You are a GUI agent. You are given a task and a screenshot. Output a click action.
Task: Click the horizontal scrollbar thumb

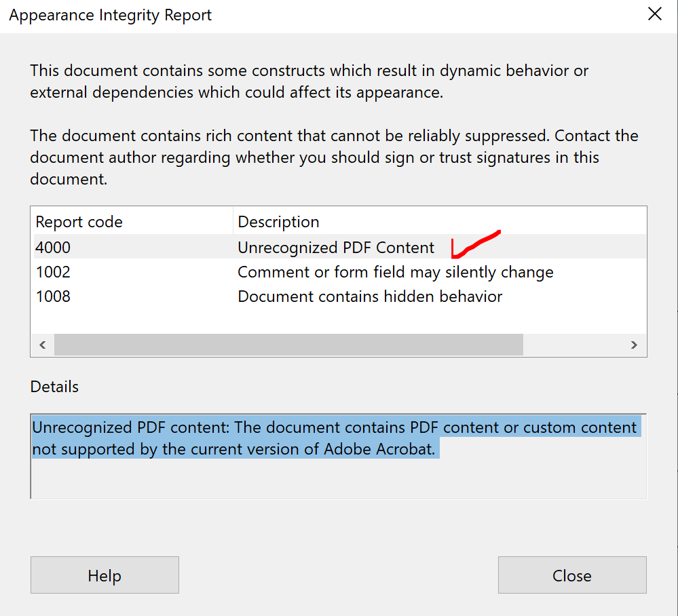click(288, 345)
